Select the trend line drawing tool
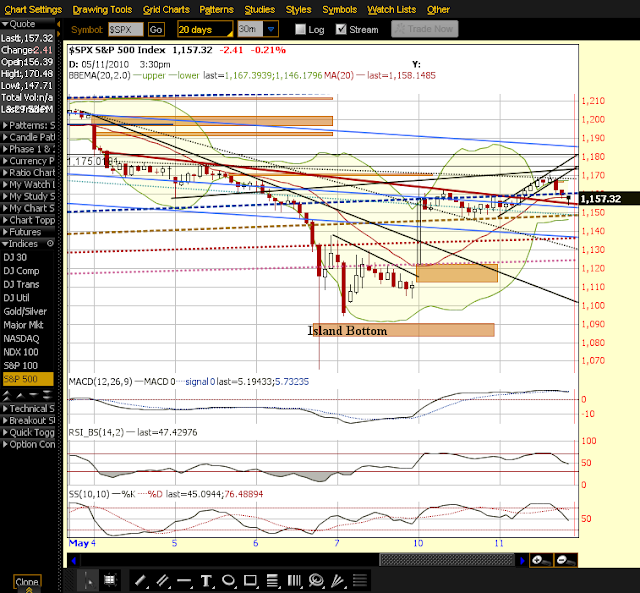Screen dimensions: 640x593 [140, 580]
